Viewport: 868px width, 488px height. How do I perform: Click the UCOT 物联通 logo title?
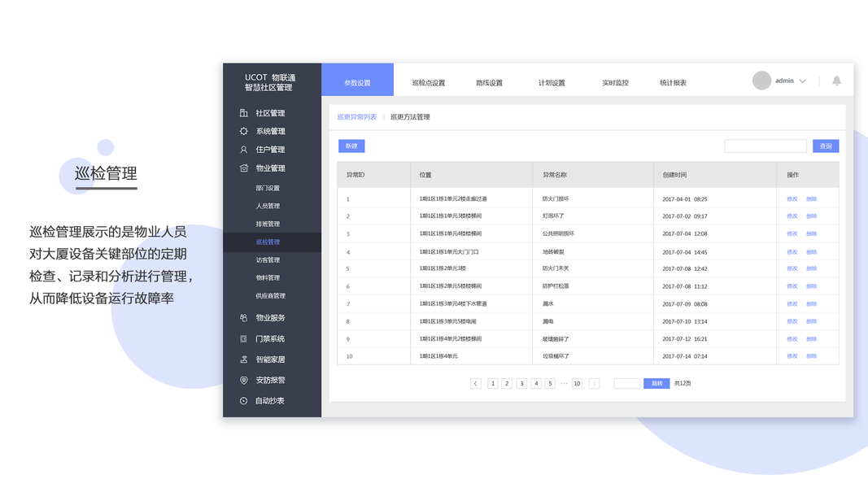[x=270, y=82]
